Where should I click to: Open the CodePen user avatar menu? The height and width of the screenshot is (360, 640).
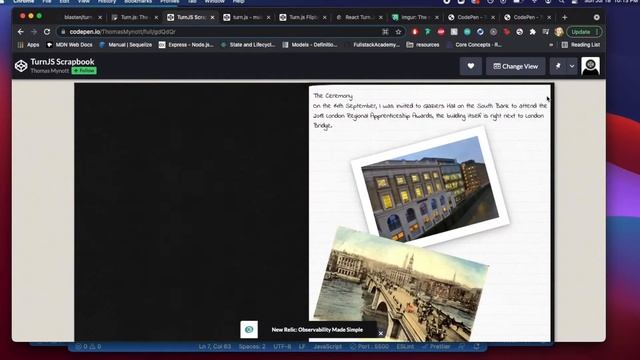(x=590, y=66)
